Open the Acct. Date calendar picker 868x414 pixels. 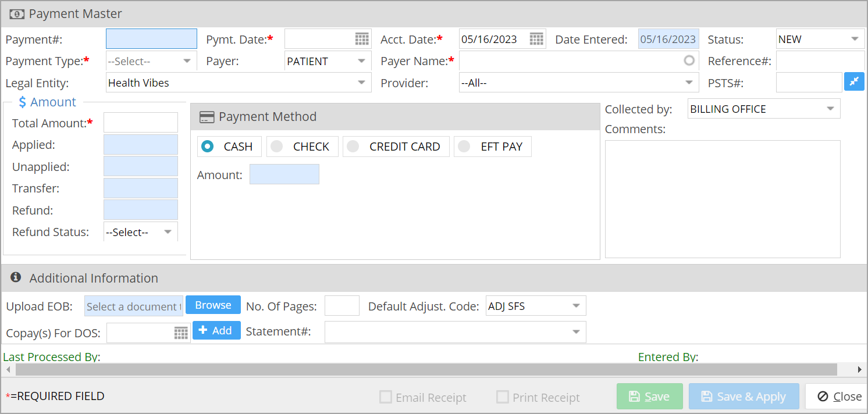coord(536,39)
